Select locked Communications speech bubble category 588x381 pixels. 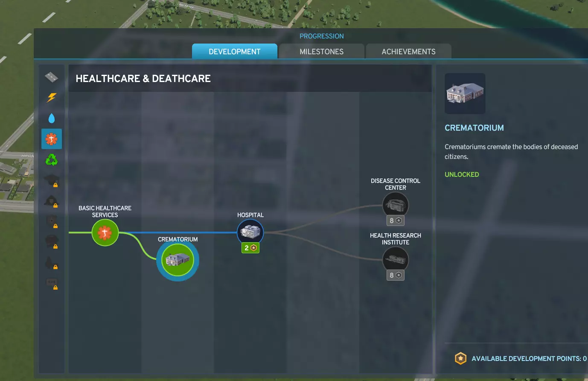52,283
